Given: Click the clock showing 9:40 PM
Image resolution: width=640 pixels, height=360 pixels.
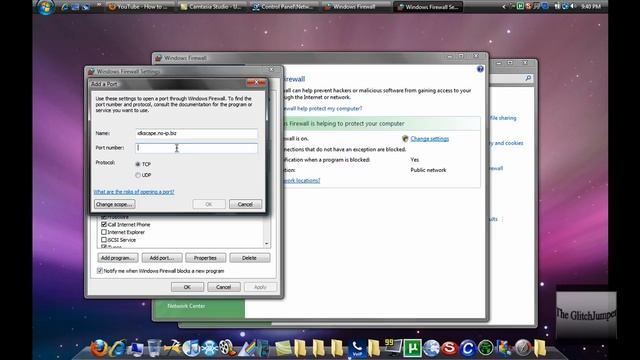Looking at the screenshot, I should point(591,7).
